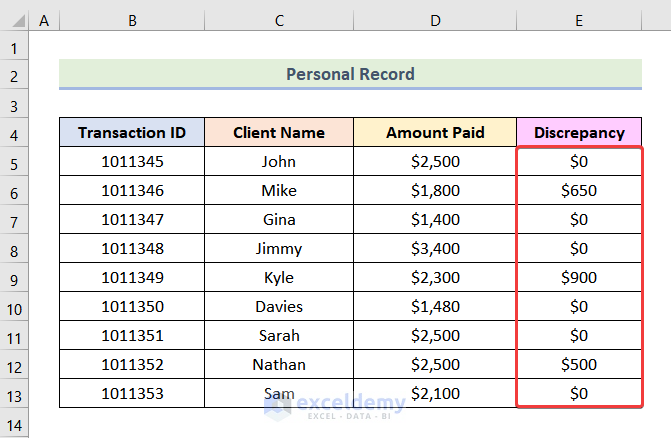Click the Client Name header cell
This screenshot has height=438, width=671.
tap(279, 132)
